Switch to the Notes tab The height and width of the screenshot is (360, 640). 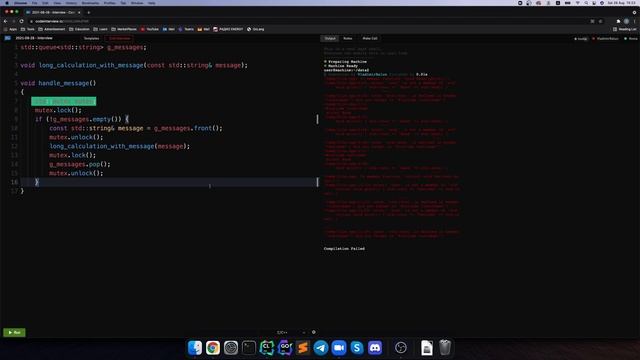tap(348, 38)
